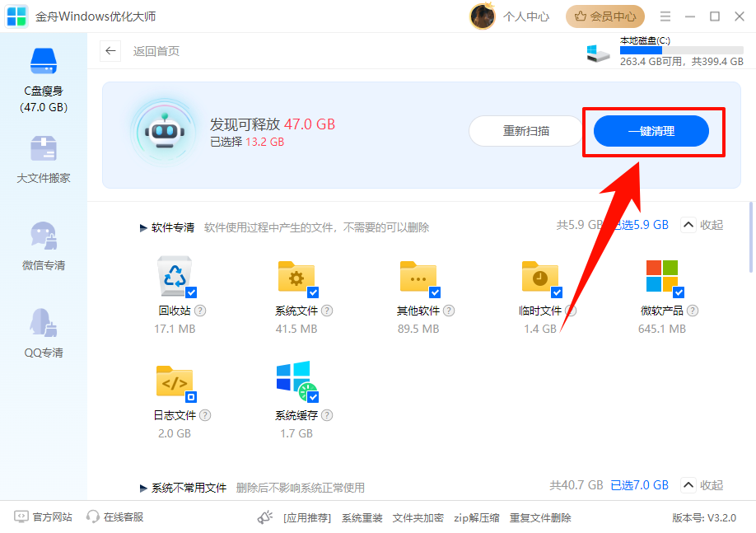Viewport: 756px width, 533px height.
Task: Open 微信专清 from the sidebar
Action: tap(43, 243)
